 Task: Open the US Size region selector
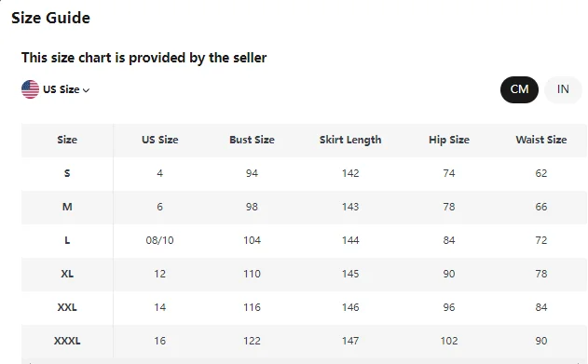(x=56, y=89)
